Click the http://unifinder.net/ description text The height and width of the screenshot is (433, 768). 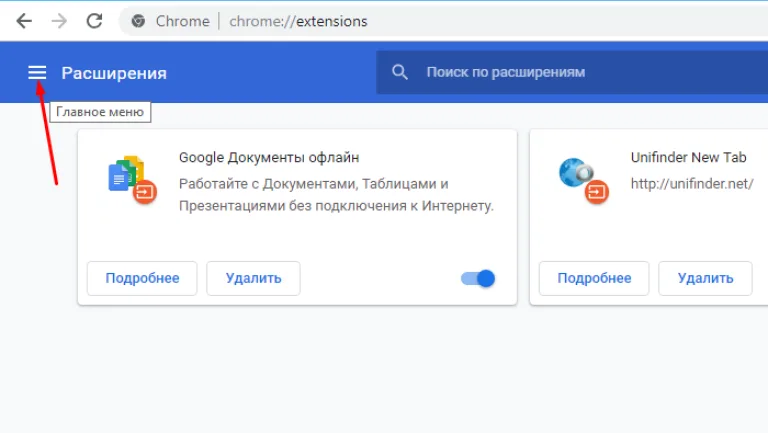(x=692, y=184)
